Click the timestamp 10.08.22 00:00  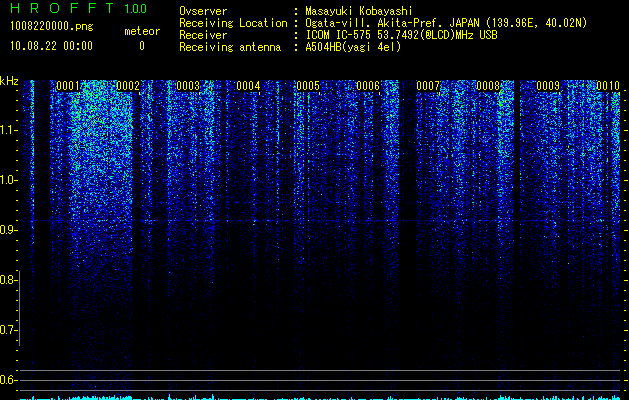click(51, 46)
